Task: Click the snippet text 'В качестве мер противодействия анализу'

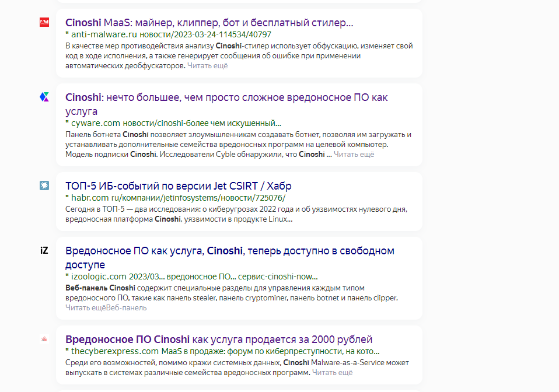Action: click(x=140, y=46)
